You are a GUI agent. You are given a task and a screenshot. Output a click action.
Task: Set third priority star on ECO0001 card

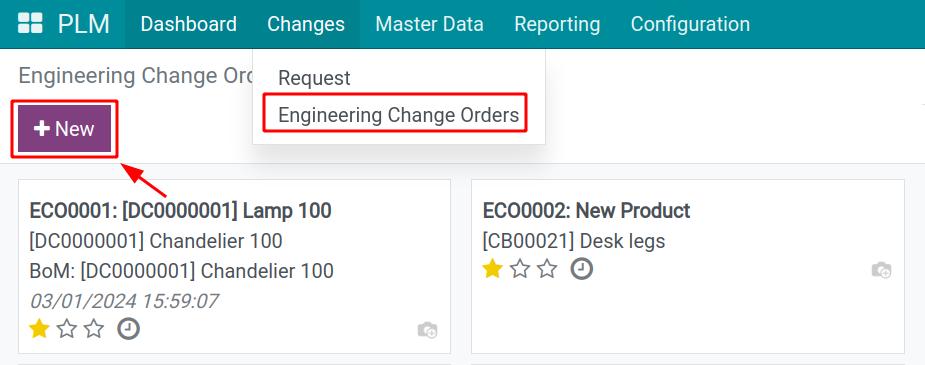[94, 328]
